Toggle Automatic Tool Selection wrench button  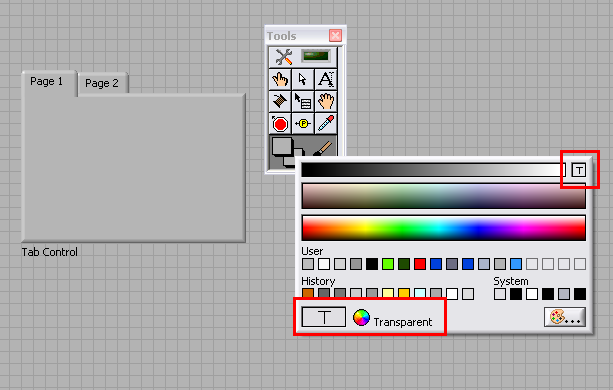303,57
